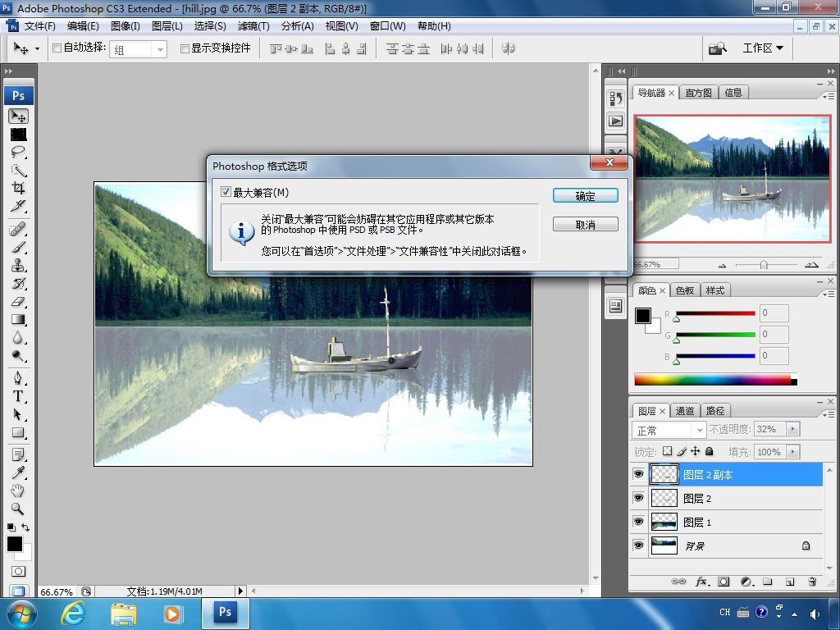Open 图像(I) menu
Viewport: 840px width, 630px height.
[x=126, y=25]
